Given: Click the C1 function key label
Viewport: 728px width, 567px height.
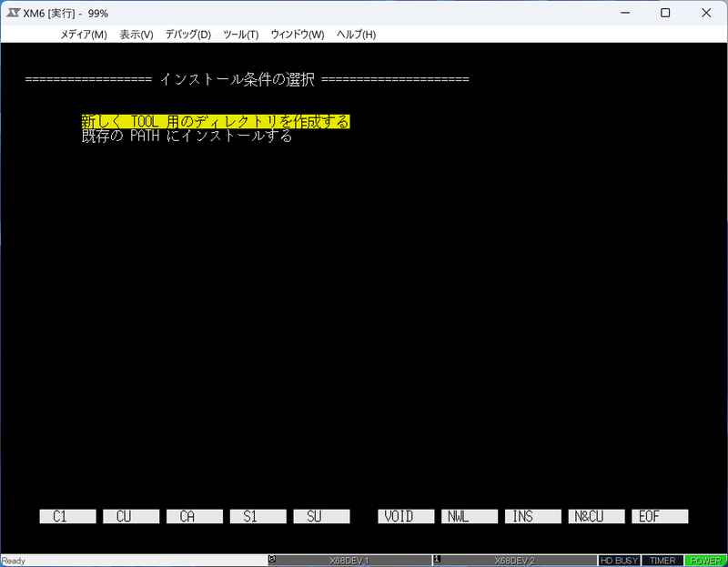Looking at the screenshot, I should [x=67, y=516].
